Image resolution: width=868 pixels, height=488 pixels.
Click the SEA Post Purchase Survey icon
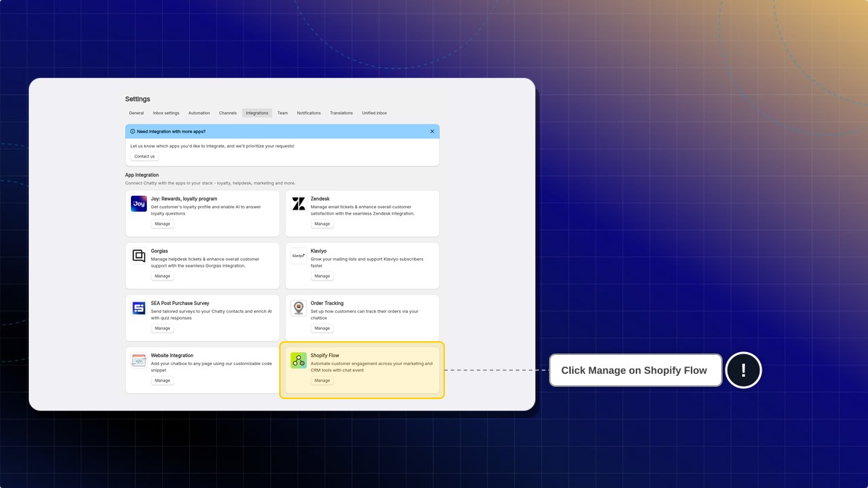pos(139,308)
